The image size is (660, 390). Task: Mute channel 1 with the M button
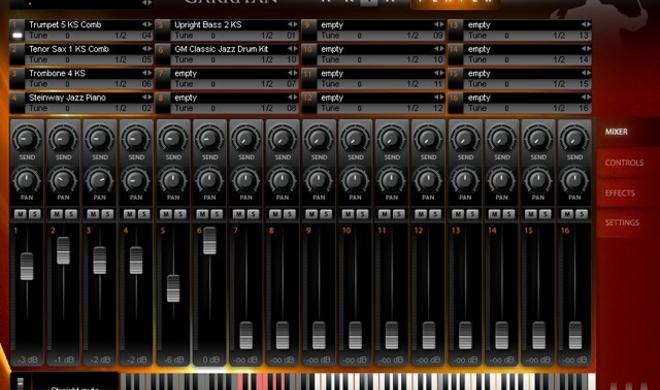pos(20,214)
